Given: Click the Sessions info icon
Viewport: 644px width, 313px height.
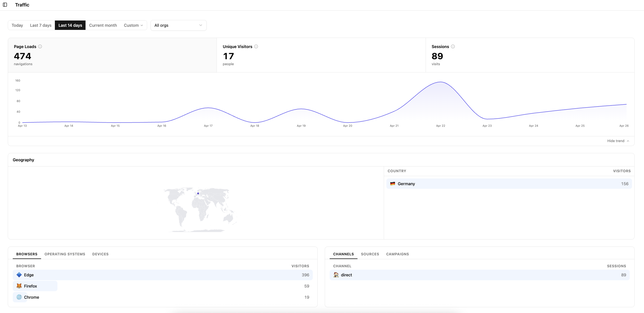Looking at the screenshot, I should coord(453,46).
